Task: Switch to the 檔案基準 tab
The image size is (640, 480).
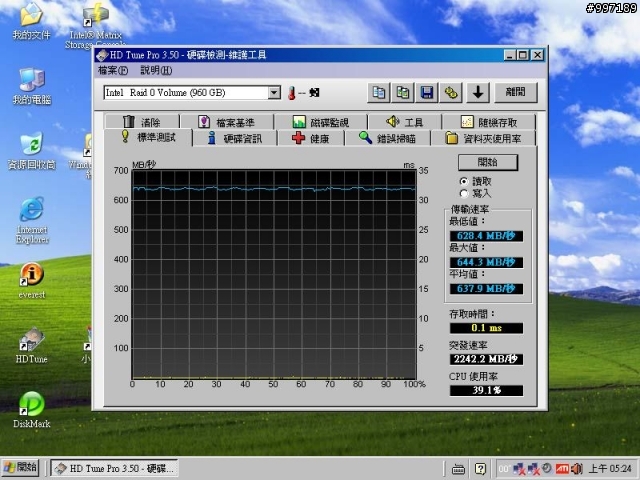Action: tap(227, 122)
